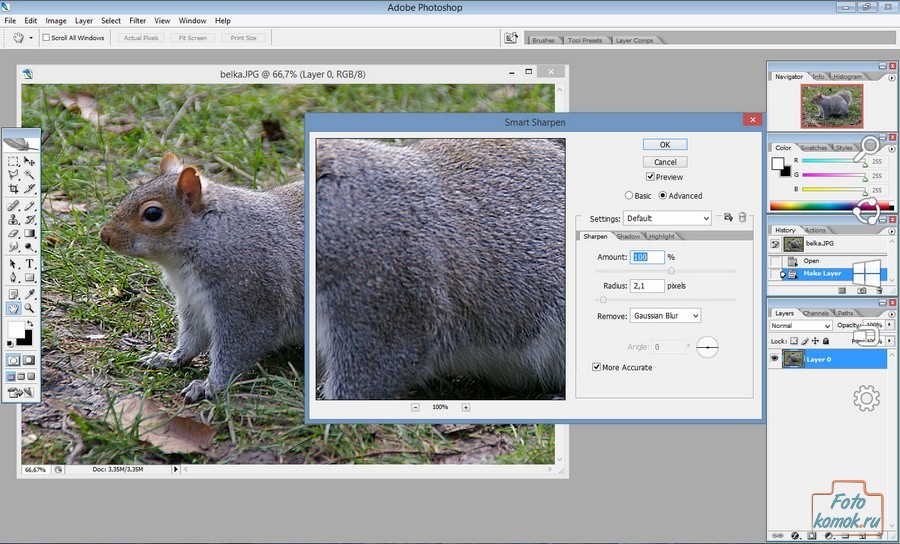Select the Hand tool in toolbox
Image resolution: width=900 pixels, height=544 pixels.
[13, 309]
